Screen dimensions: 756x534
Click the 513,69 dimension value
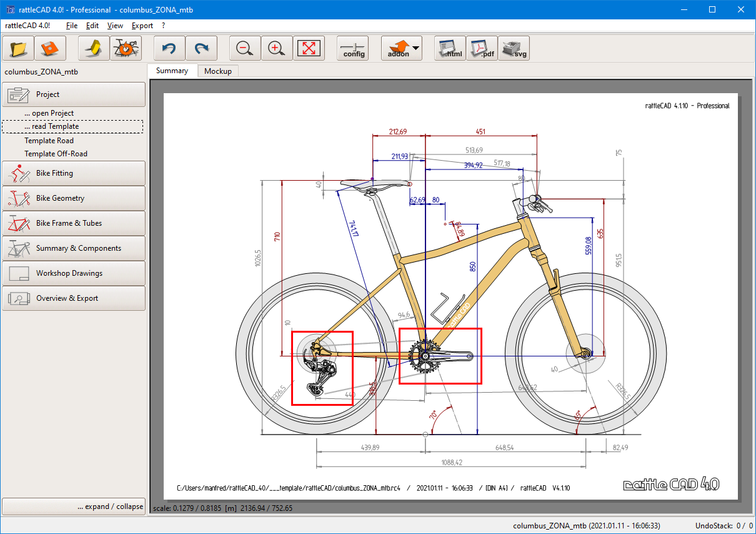tap(474, 150)
